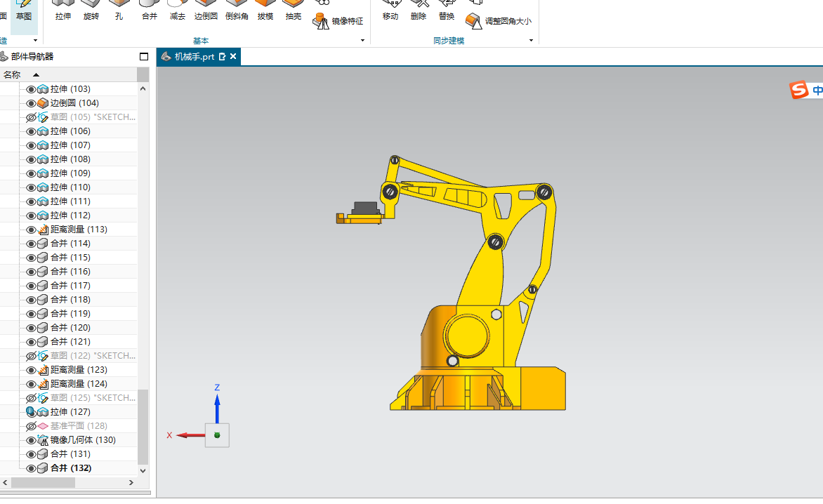823x504 pixels.
Task: Click the 边倒圆 (104) feature icon
Action: 43,103
